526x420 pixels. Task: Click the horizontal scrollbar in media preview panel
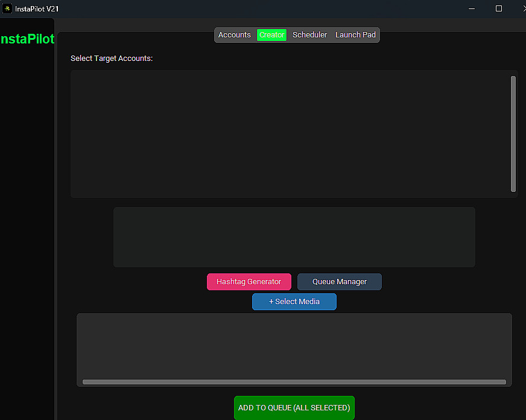[x=294, y=382]
